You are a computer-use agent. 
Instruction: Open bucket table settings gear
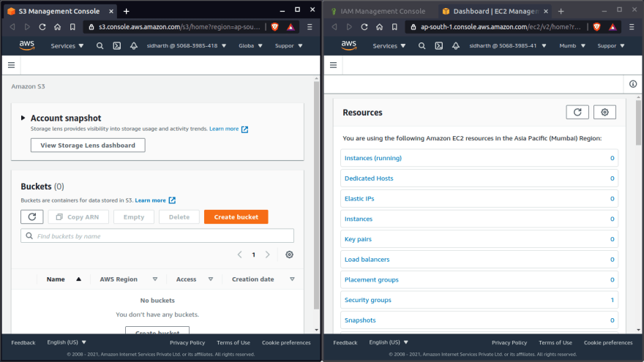pos(290,254)
